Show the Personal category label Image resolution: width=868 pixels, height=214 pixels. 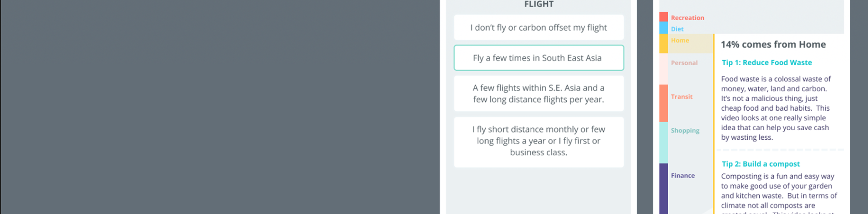tap(684, 63)
